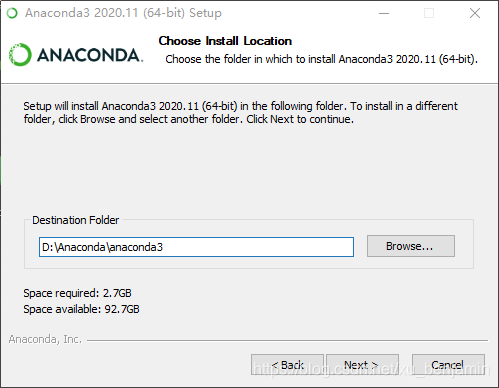Close the setup window
Image resolution: width=499 pixels, height=388 pixels.
click(x=475, y=13)
